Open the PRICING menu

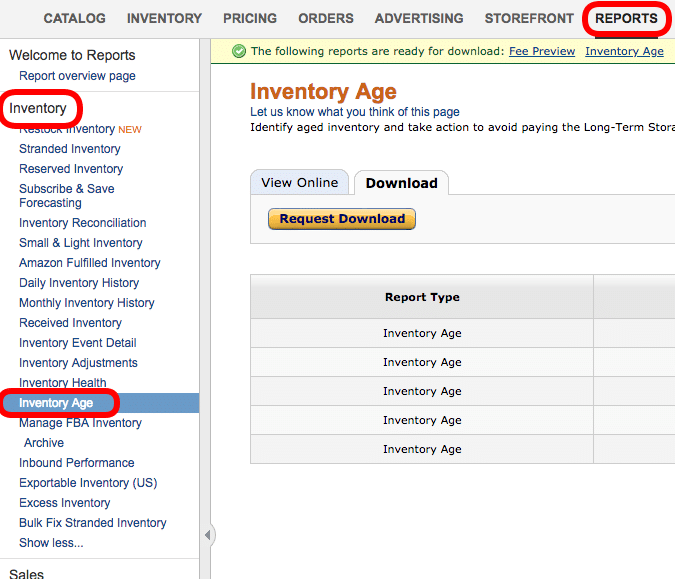point(250,19)
